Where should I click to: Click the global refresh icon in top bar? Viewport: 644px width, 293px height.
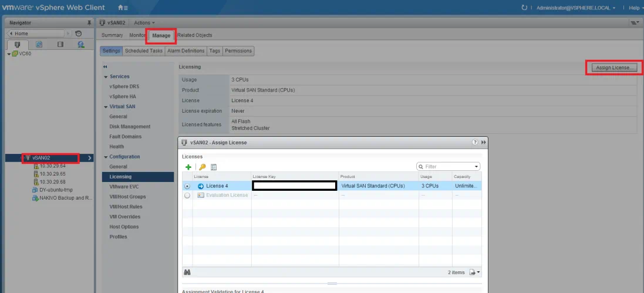pyautogui.click(x=524, y=8)
